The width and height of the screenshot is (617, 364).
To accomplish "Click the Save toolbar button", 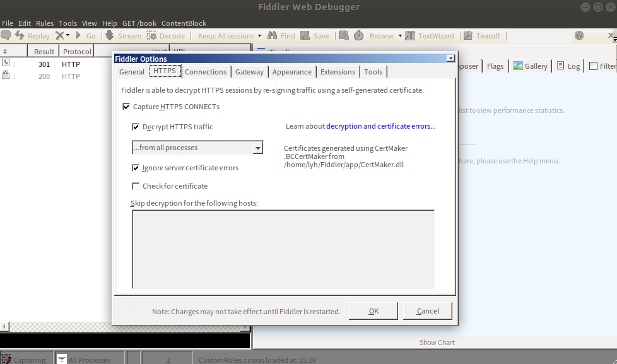I will pos(315,36).
